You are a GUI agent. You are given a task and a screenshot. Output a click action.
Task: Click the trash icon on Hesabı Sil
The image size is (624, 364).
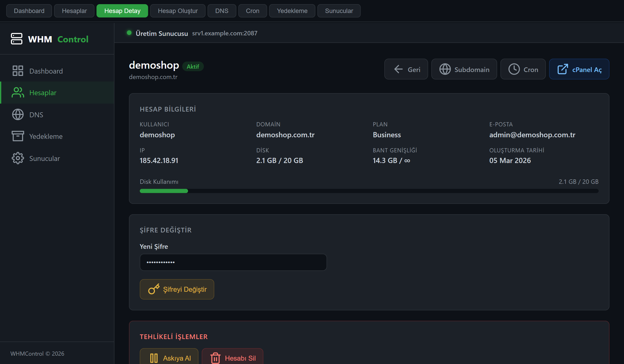pyautogui.click(x=215, y=358)
